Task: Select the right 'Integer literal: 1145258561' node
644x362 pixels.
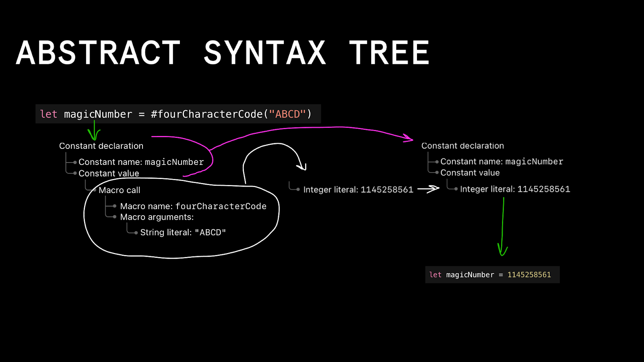Action: (515, 189)
